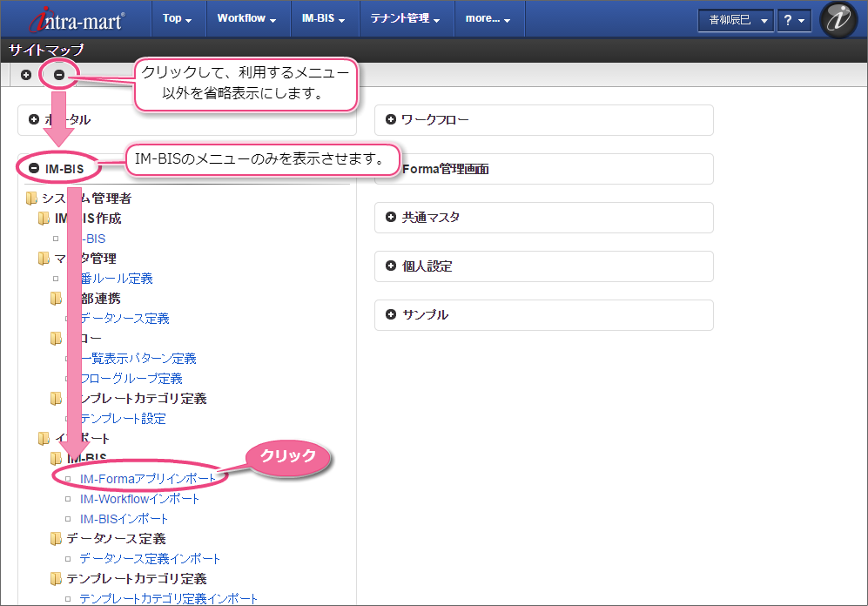Open the フローグループ定義 link
Image resolution: width=868 pixels, height=606 pixels.
pyautogui.click(x=131, y=379)
